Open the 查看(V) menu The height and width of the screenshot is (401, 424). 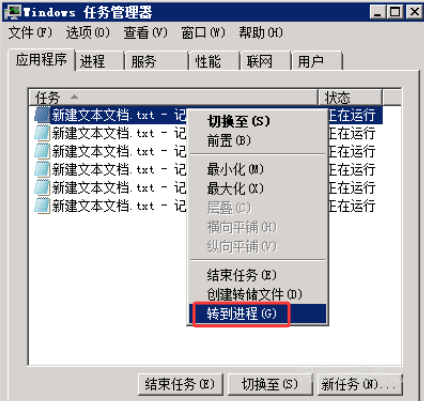145,33
